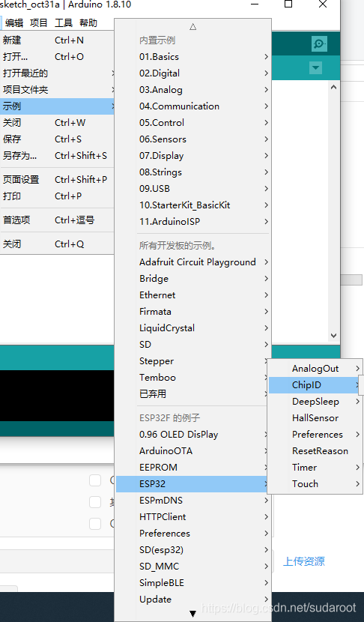Expand 05.Control examples
Viewport: 364px width, 622px height.
(x=193, y=123)
